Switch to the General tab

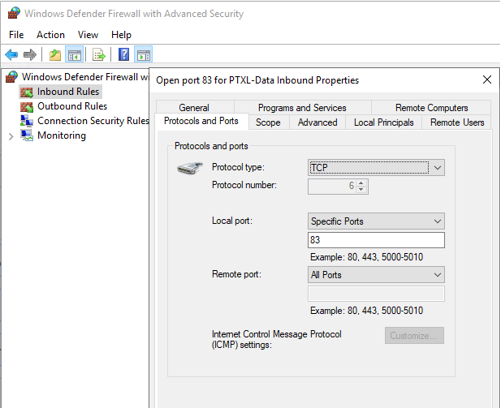[x=194, y=108]
